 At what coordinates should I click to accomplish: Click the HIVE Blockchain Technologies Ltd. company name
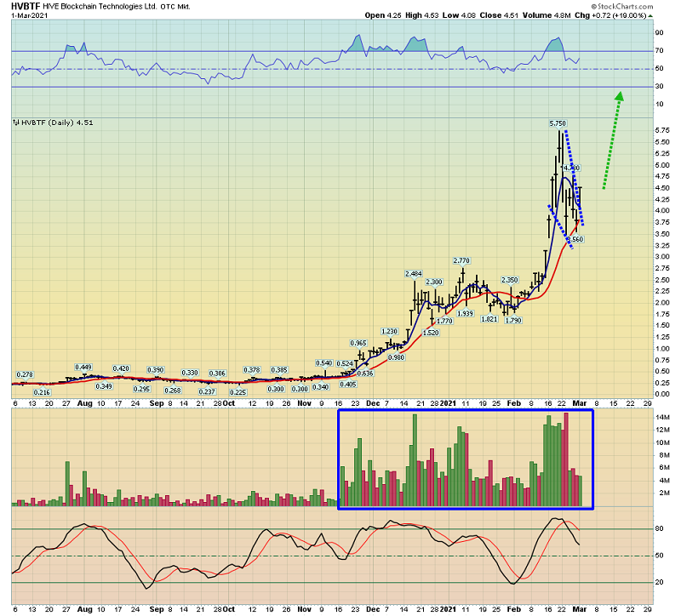point(100,7)
